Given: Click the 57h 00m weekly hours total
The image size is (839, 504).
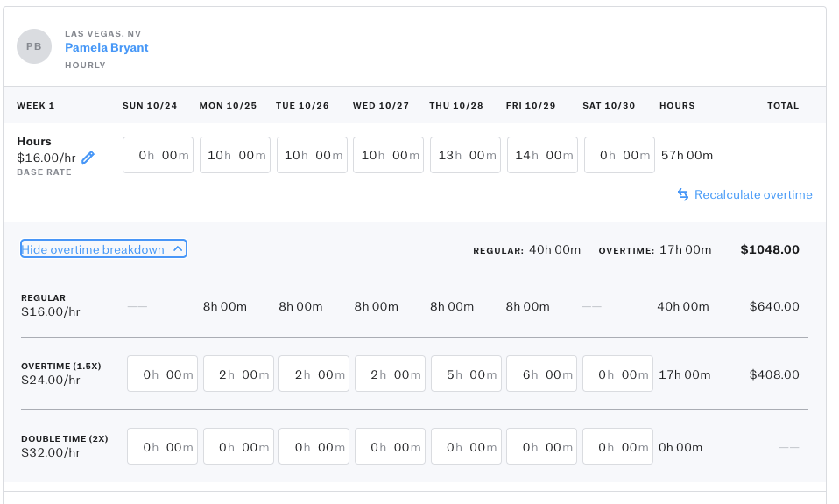Looking at the screenshot, I should pyautogui.click(x=687, y=155).
